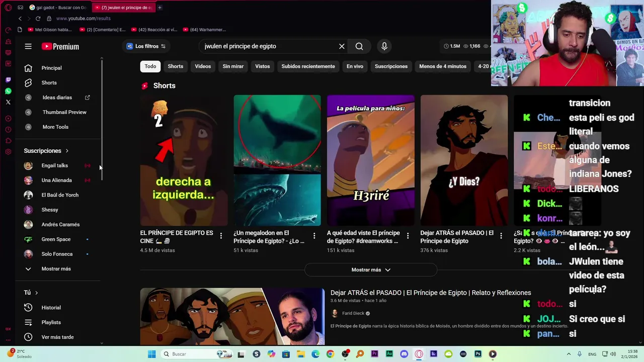Open Mel Gibson habla bookmark
644x362 pixels.
(x=50, y=30)
